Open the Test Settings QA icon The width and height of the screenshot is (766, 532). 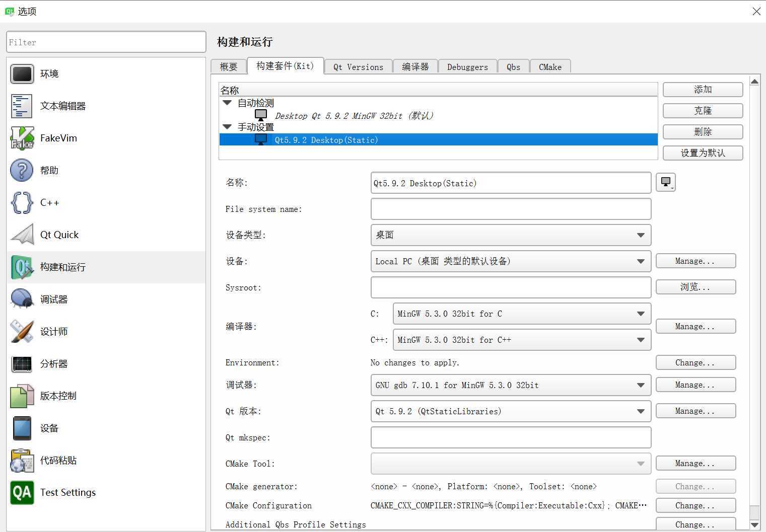[22, 493]
